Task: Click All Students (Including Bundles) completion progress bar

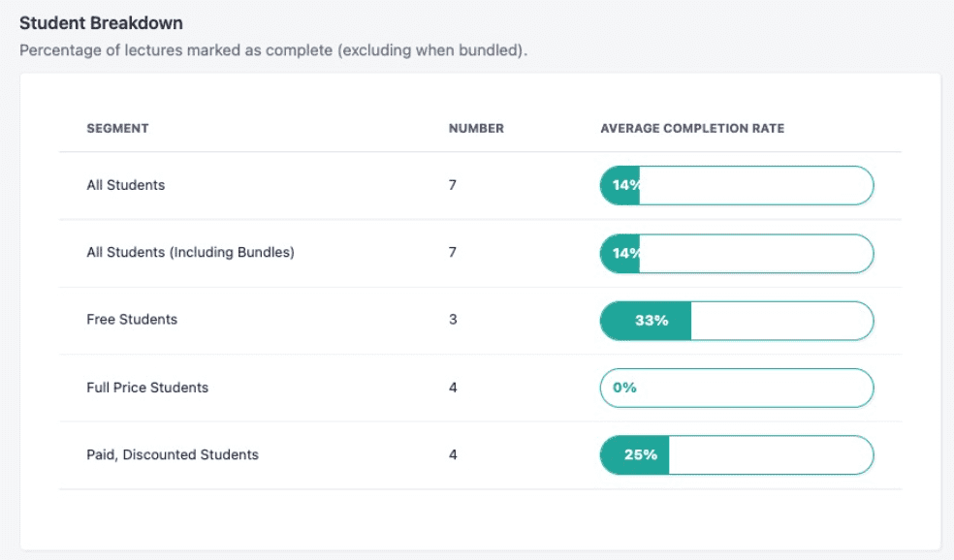Action: 737,254
